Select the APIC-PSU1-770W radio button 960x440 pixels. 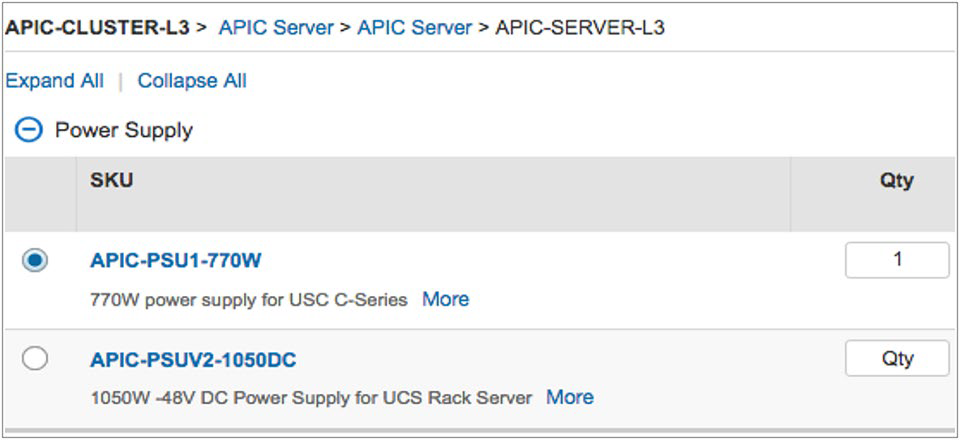point(35,261)
